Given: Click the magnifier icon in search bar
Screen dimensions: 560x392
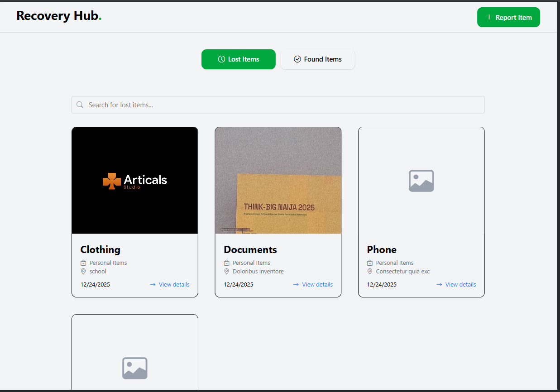Looking at the screenshot, I should pyautogui.click(x=80, y=105).
